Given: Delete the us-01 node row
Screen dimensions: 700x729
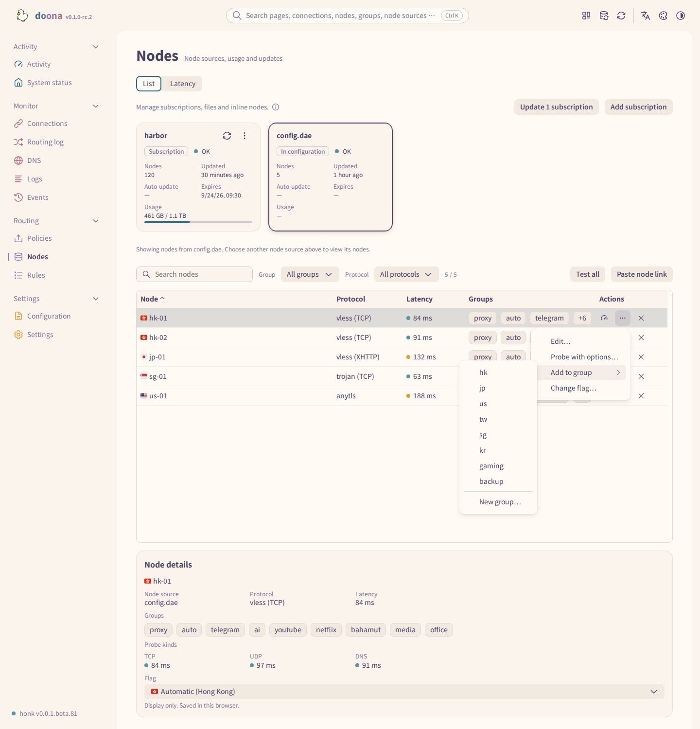Looking at the screenshot, I should (x=641, y=396).
